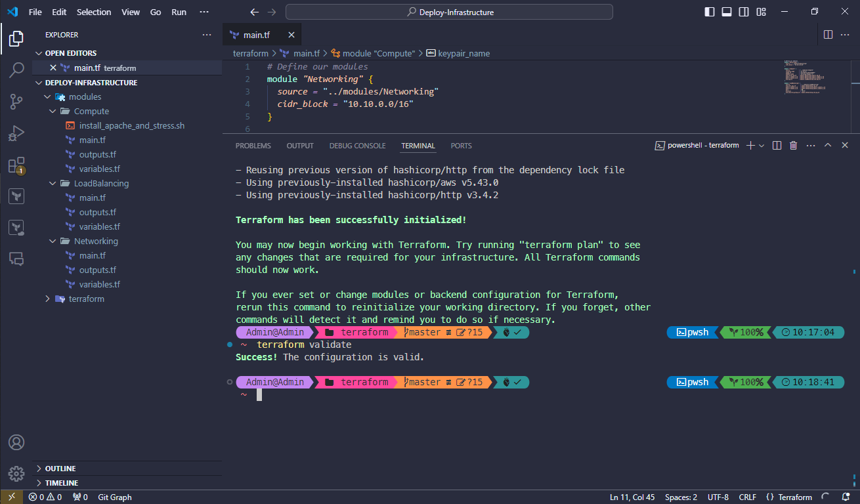Open errors and warnings count in status bar
The image size is (860, 504).
point(45,497)
